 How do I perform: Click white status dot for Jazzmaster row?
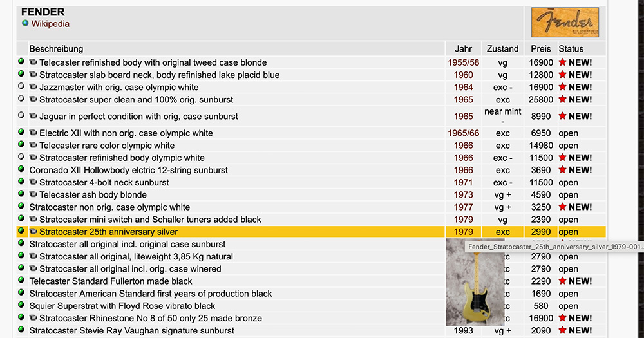[x=21, y=86]
